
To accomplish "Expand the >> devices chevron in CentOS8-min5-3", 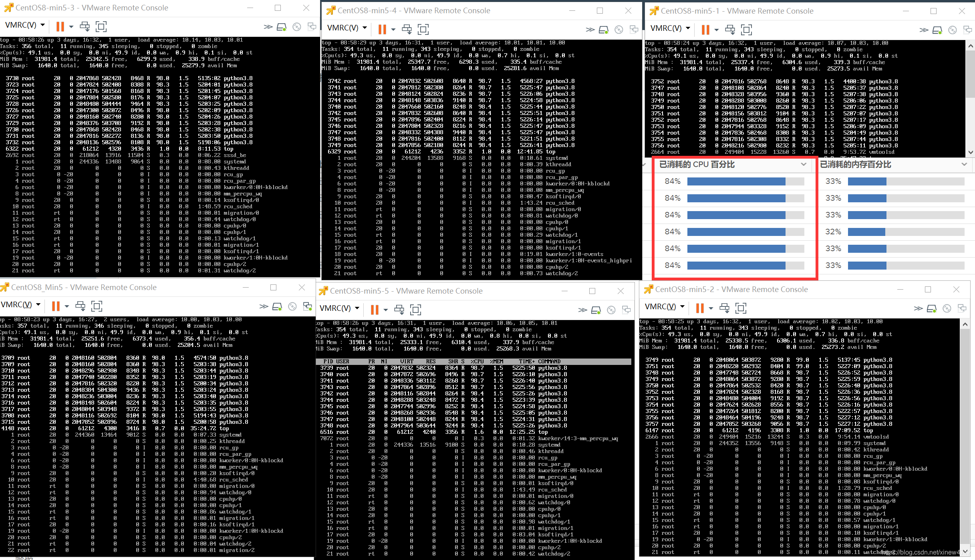I will [268, 27].
